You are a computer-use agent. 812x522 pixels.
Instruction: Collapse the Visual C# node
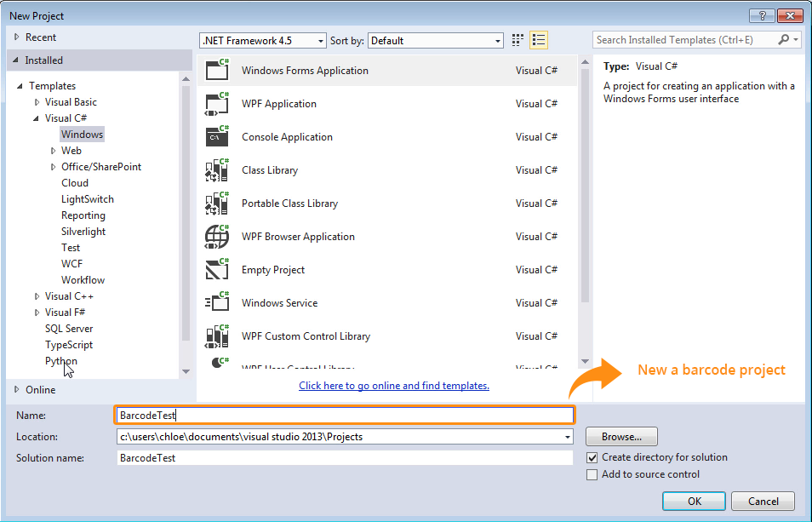(x=36, y=118)
